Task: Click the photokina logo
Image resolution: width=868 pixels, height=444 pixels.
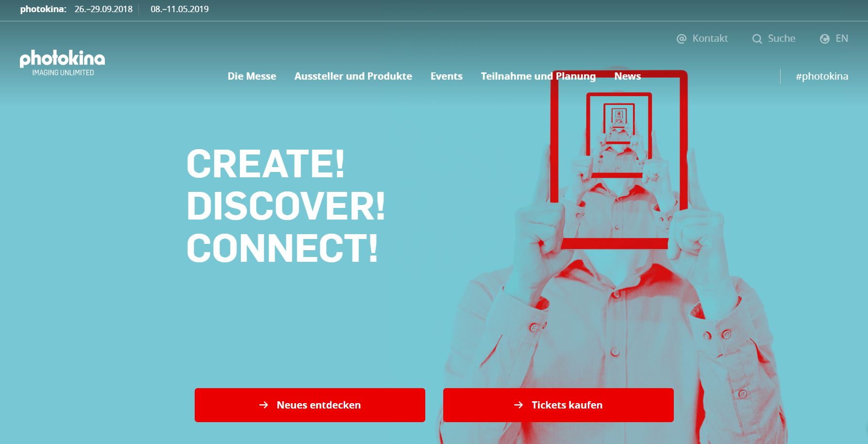Action: pos(62,63)
